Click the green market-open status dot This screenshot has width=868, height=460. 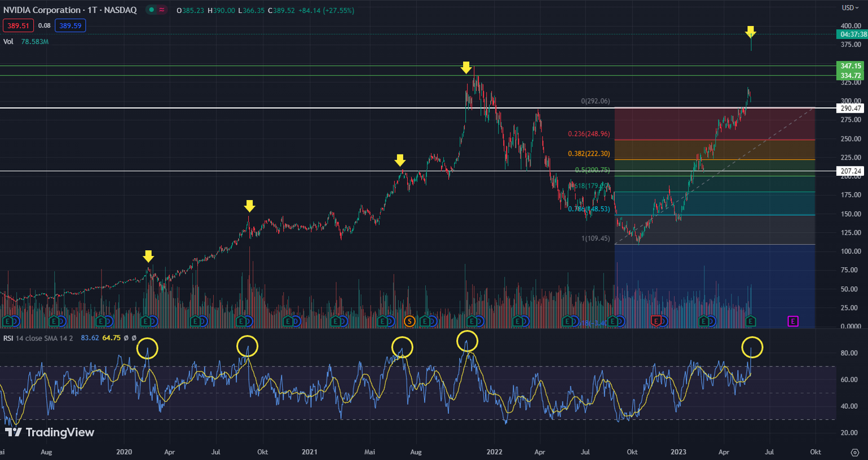[152, 10]
